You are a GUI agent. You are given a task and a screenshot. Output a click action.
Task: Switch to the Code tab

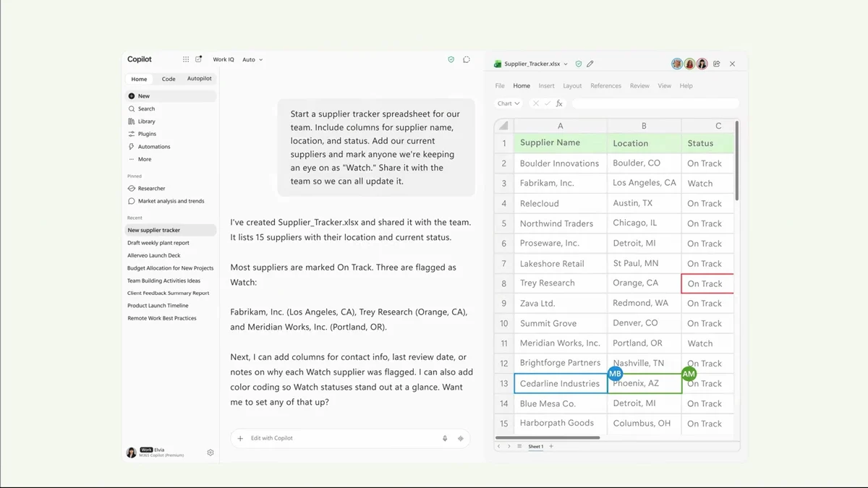(x=169, y=79)
